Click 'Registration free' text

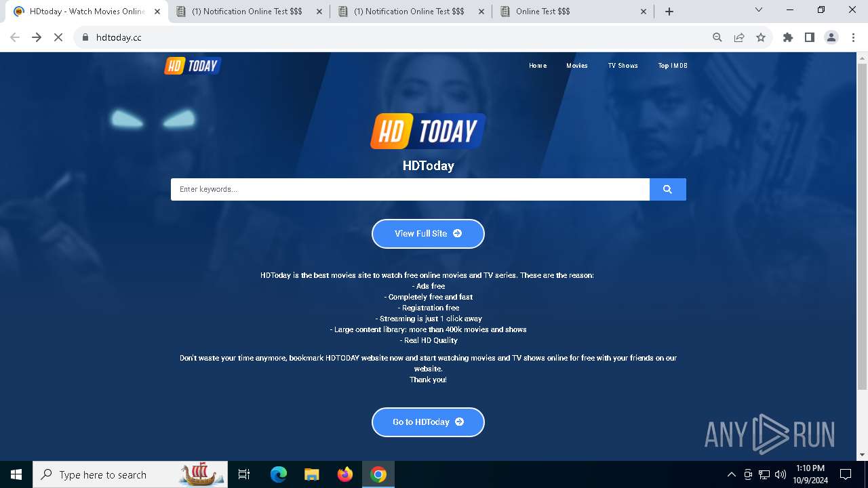(428, 308)
